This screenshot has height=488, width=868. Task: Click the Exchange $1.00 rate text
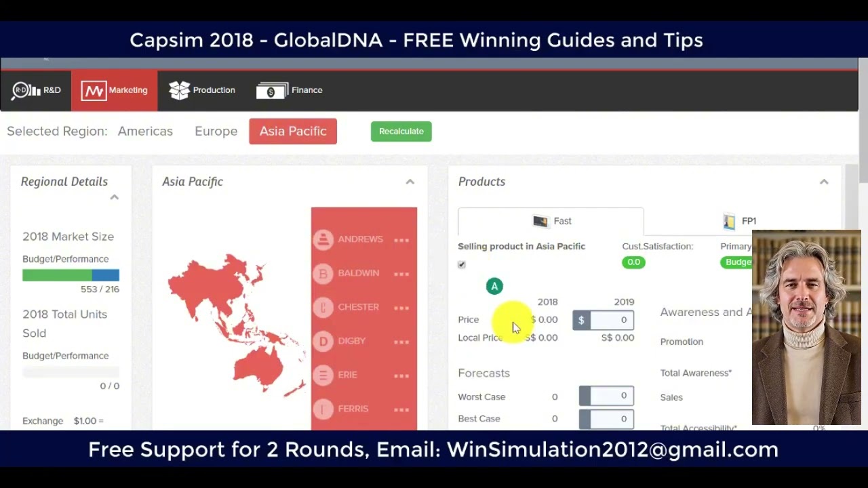pos(63,421)
